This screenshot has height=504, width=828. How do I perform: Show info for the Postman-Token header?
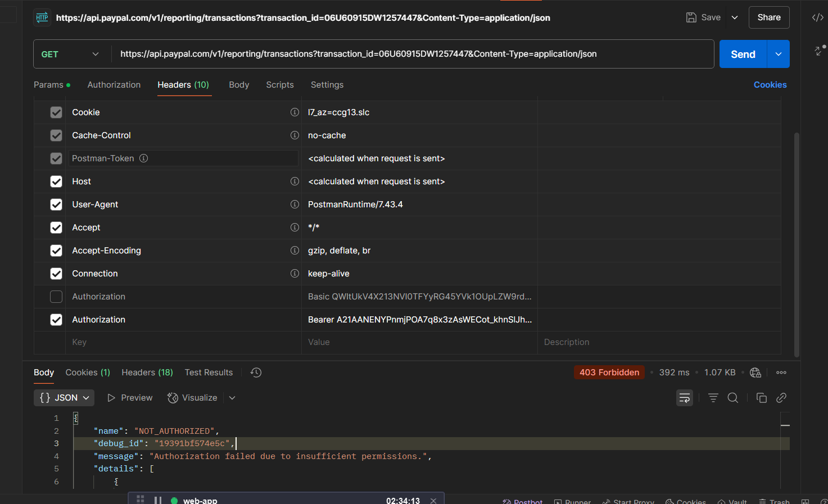144,158
